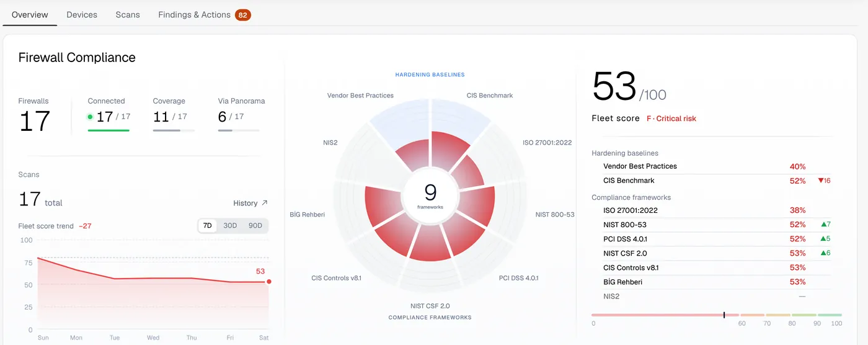This screenshot has height=345, width=868.
Task: Click the ISO 27001:2022 radar label
Action: pyautogui.click(x=547, y=143)
